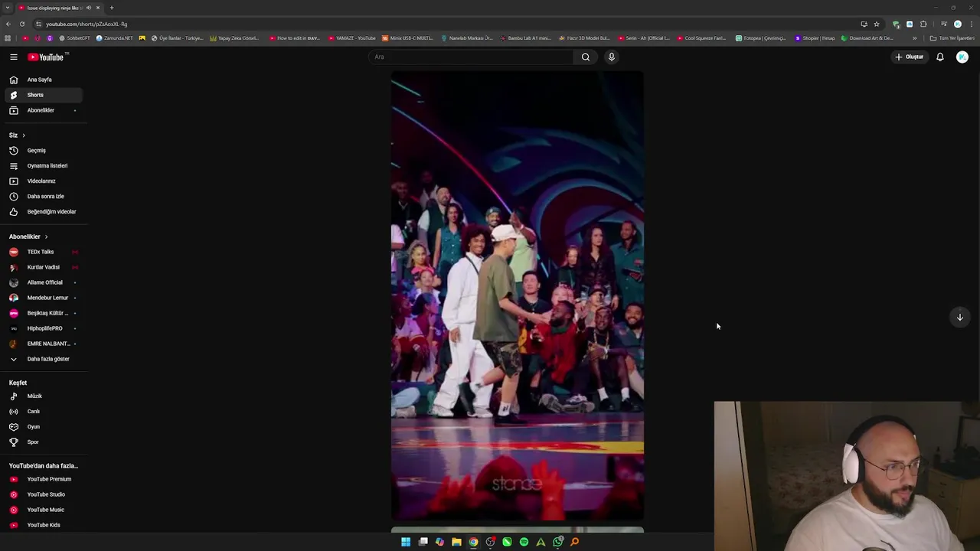Screen dimensions: 980x551
Task: Expand the Abonelikler subscriptions header
Action: pos(28,236)
